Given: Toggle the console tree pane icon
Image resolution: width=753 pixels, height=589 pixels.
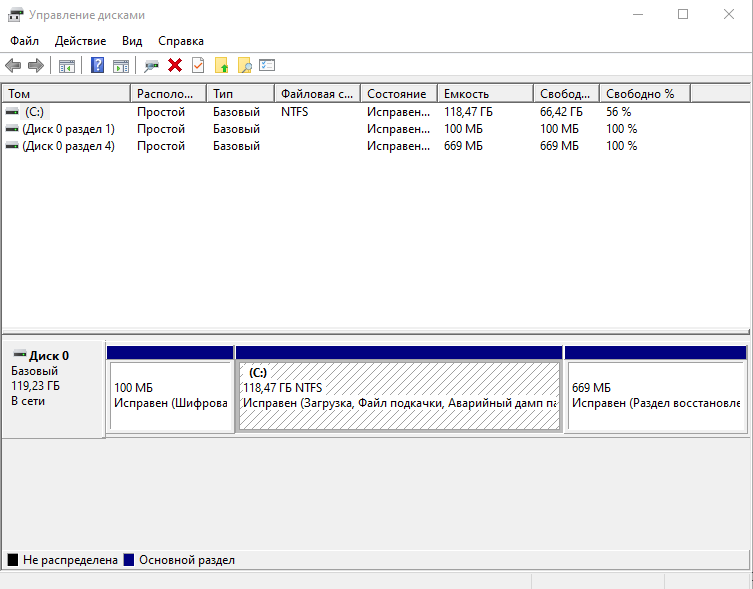Looking at the screenshot, I should tap(67, 65).
